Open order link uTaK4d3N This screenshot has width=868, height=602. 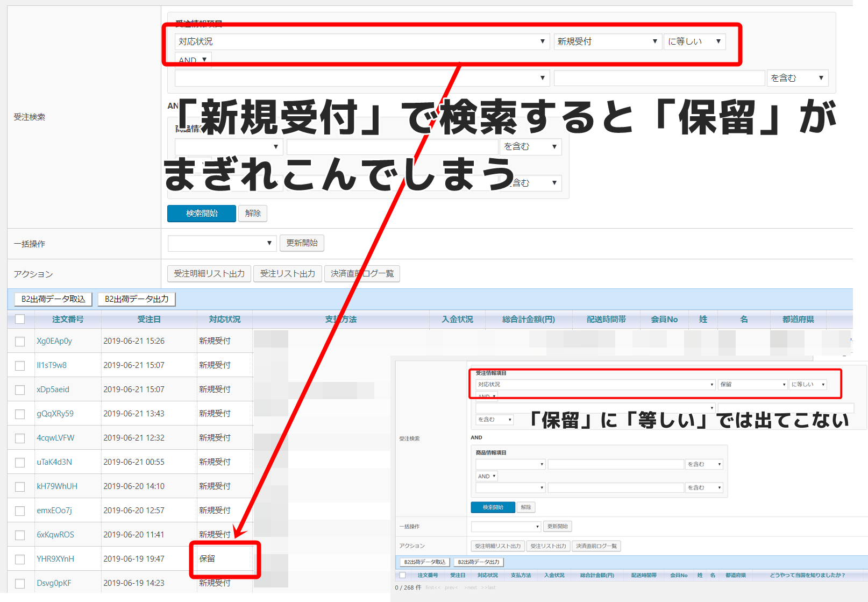coord(54,462)
